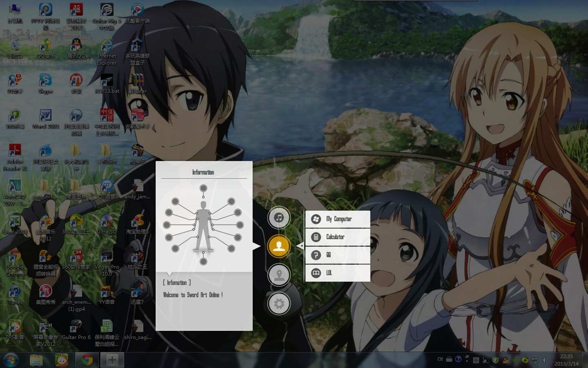Open My Computer from SAO submenu

click(338, 219)
